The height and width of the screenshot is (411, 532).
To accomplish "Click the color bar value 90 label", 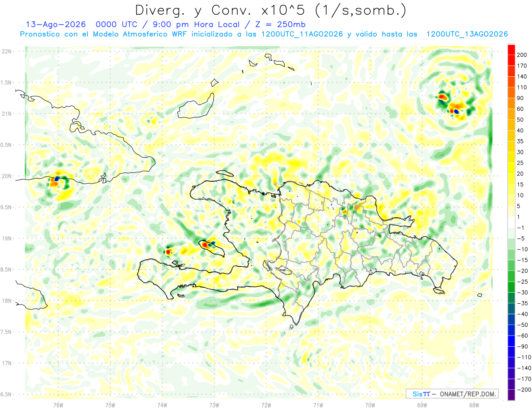I will [520, 98].
